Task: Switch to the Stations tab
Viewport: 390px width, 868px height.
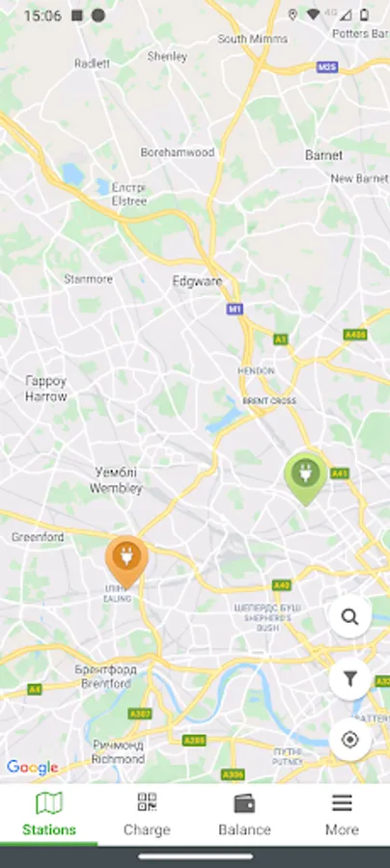Action: (48, 814)
